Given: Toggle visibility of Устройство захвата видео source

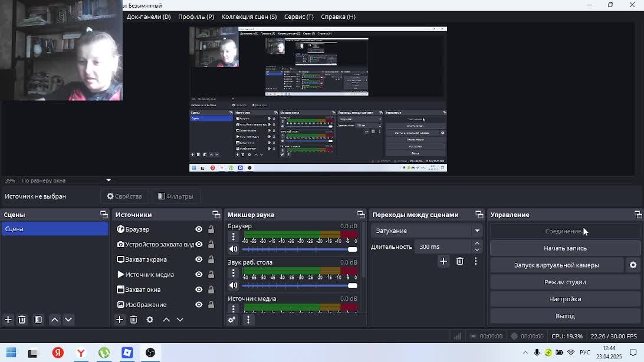Looking at the screenshot, I should pyautogui.click(x=199, y=244).
